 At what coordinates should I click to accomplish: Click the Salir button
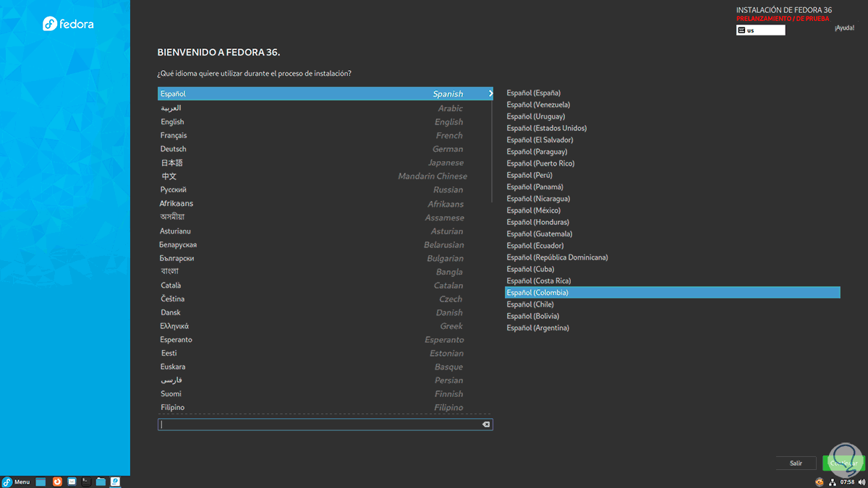(796, 463)
